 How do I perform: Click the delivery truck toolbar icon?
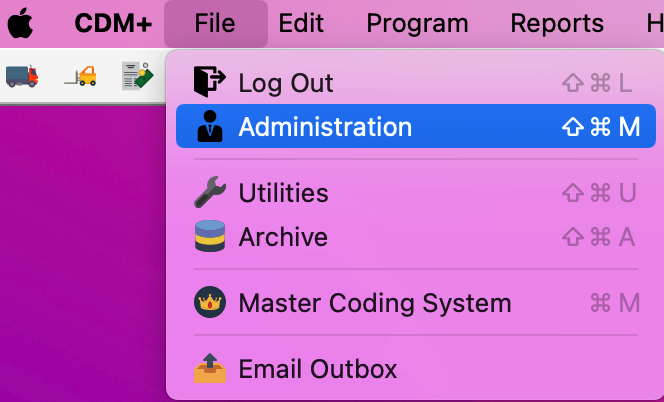(x=22, y=75)
